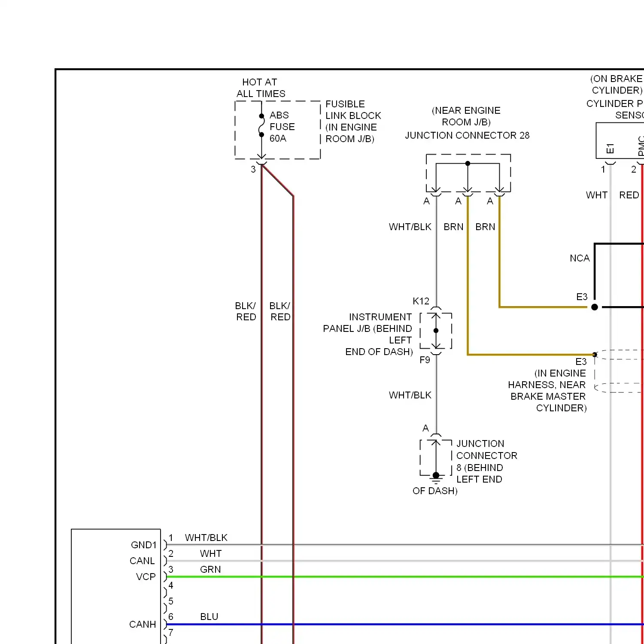The height and width of the screenshot is (644, 644).
Task: Select the "VCP" terminal name
Action: point(146,577)
